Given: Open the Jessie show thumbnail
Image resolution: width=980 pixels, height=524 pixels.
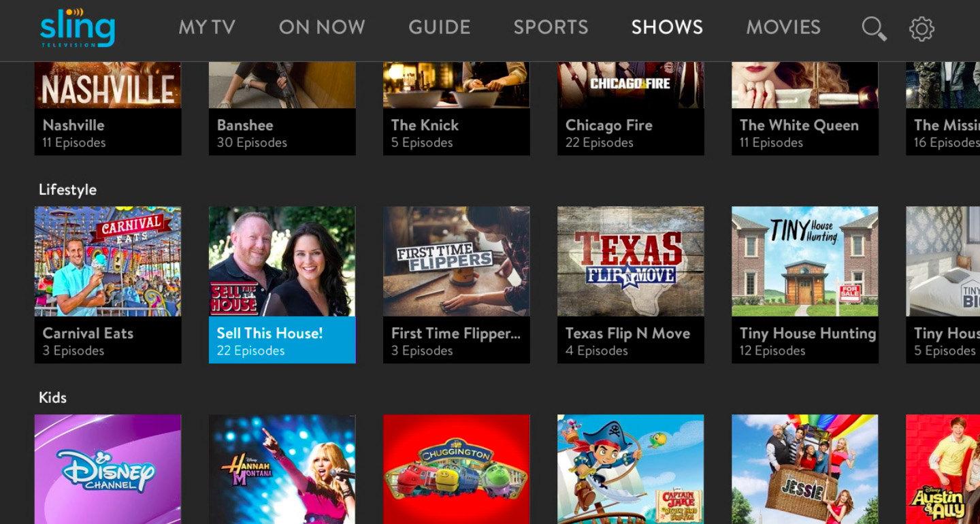Looking at the screenshot, I should tap(805, 470).
